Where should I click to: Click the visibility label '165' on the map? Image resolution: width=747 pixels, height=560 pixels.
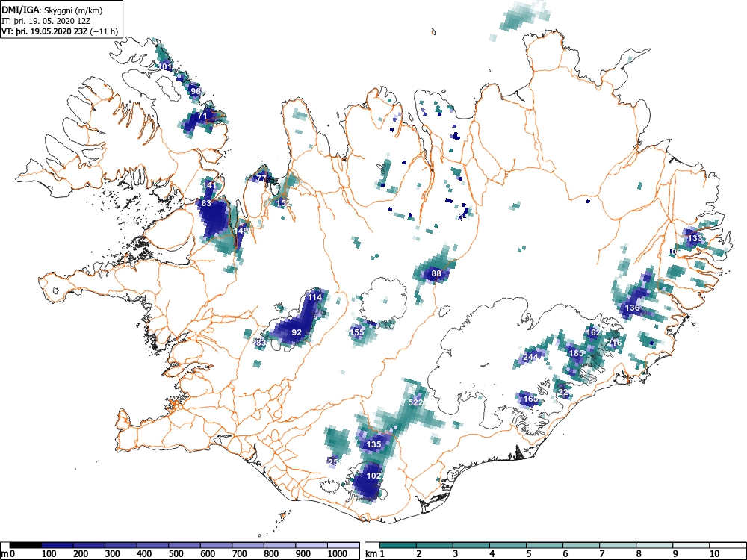coord(530,399)
